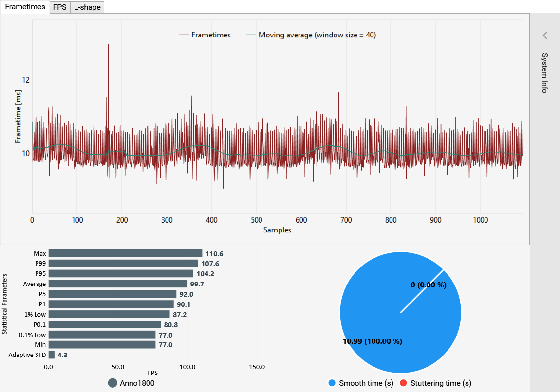Toggle the Frametimes legend entry
Viewport: 560px width, 392px height.
click(205, 35)
